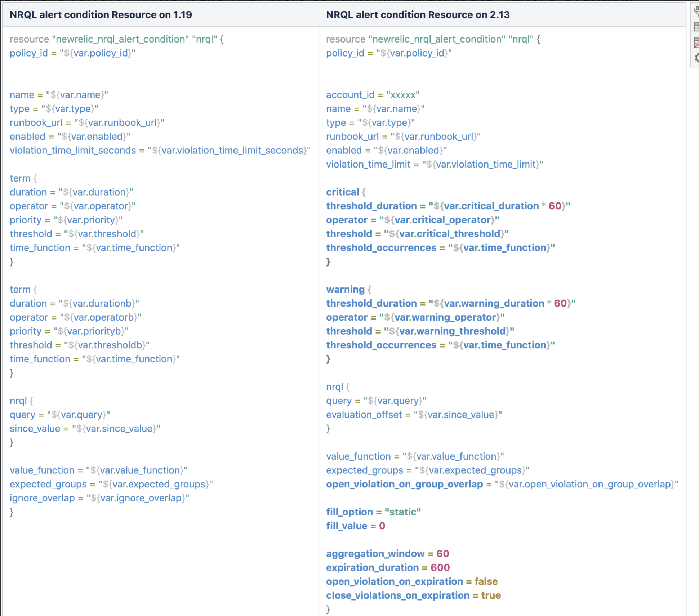
Task: Click the fill_option = "static" line
Action: pos(373,512)
